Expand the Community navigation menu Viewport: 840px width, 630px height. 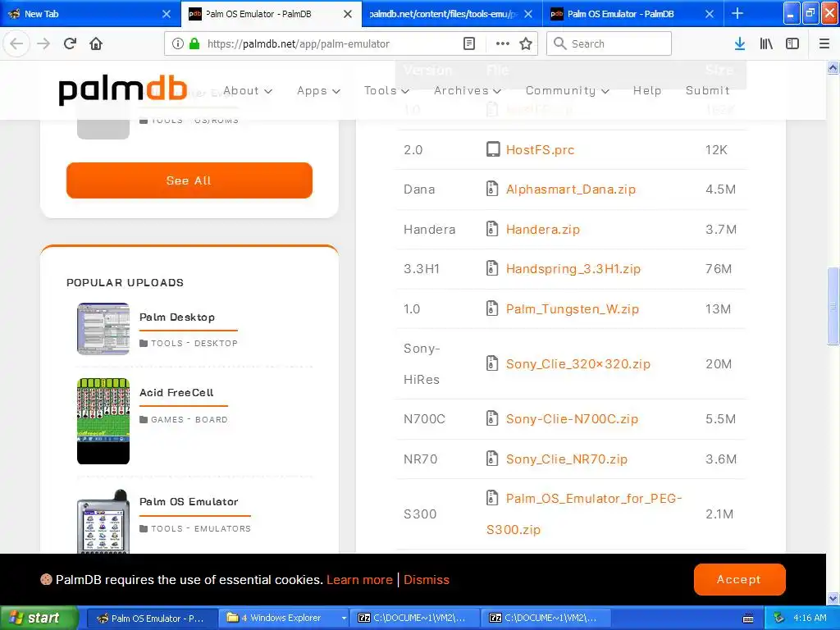[x=568, y=90]
